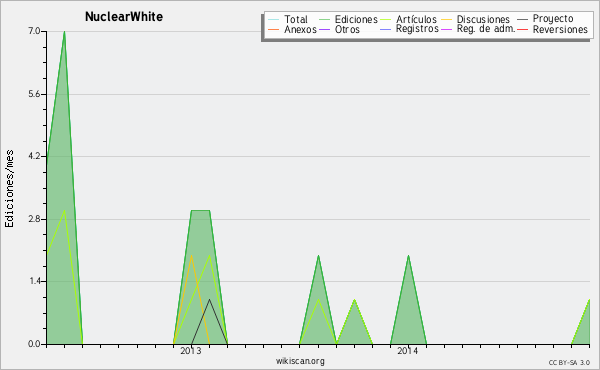Viewport: 600px width, 370px height.
Task: Click the 2013 x-axis label
Action: coord(191,351)
